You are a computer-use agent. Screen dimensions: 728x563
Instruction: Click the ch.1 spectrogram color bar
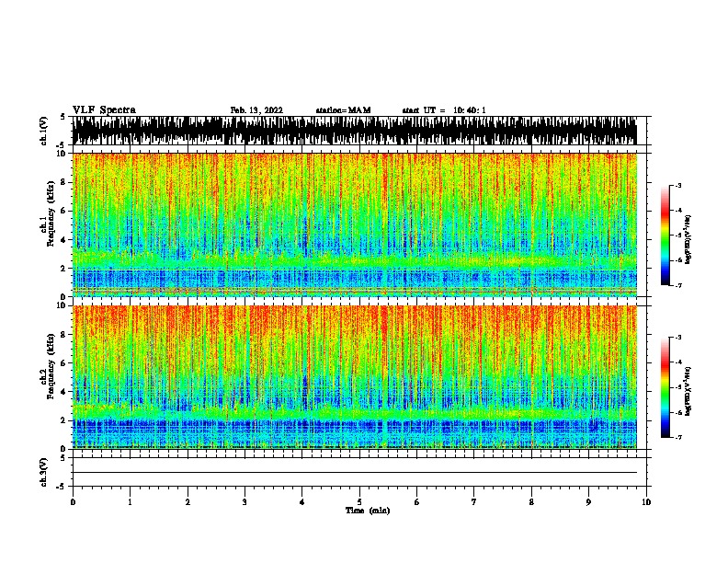click(x=665, y=236)
